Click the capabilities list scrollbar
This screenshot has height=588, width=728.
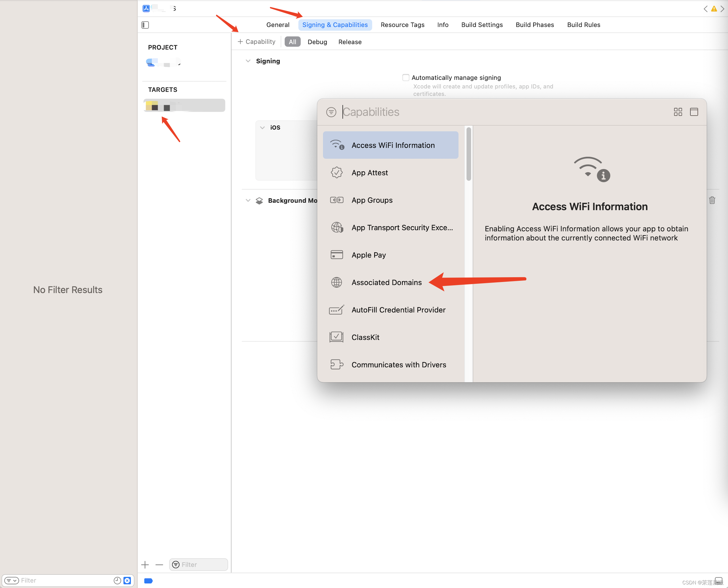click(468, 154)
